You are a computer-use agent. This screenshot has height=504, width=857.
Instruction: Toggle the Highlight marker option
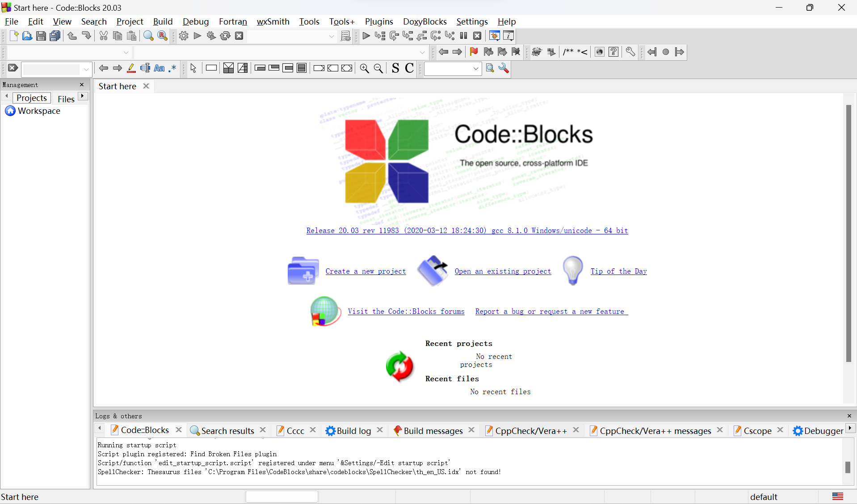[x=131, y=68]
